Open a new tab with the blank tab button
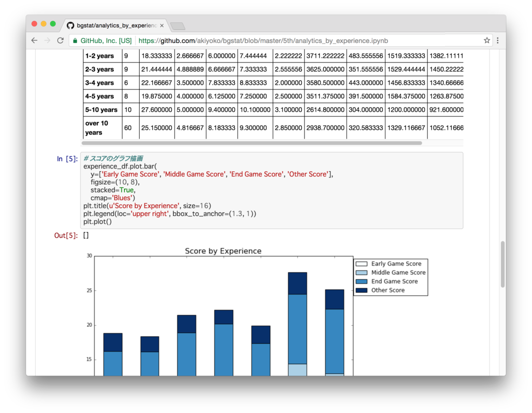Viewport: 532px width, 413px height. click(178, 26)
